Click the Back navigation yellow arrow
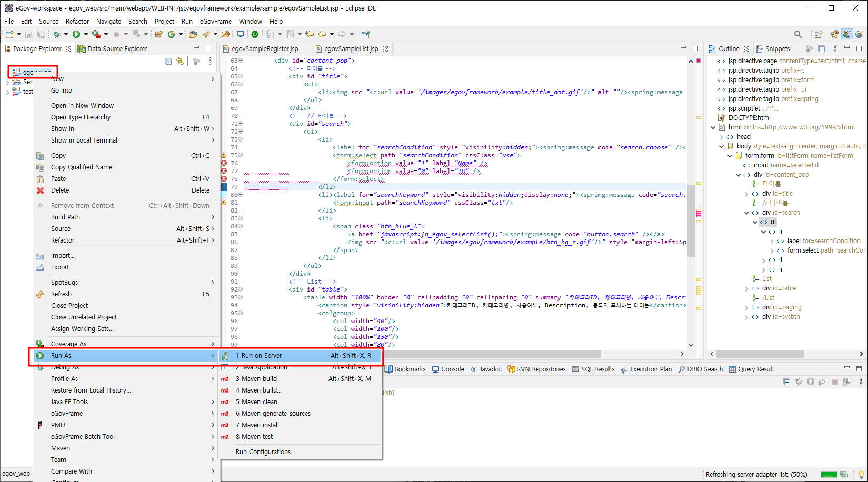This screenshot has height=482, width=868. click(x=322, y=34)
